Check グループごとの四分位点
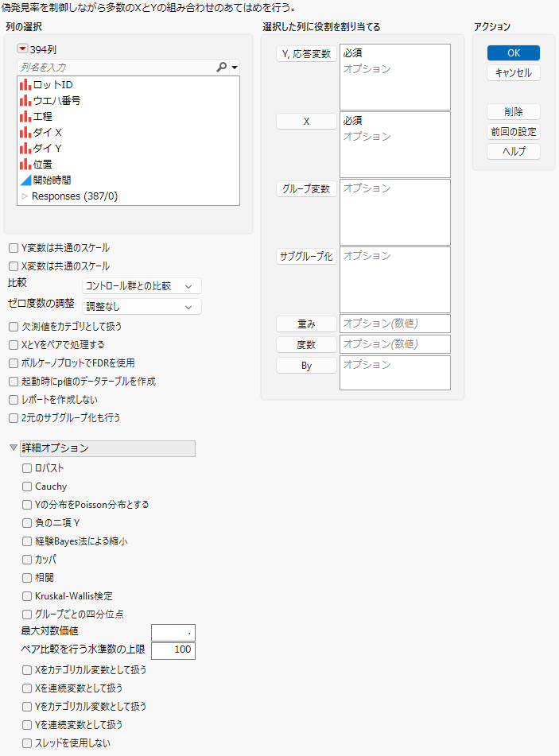Viewport: 559px width, 756px height. pyautogui.click(x=27, y=614)
